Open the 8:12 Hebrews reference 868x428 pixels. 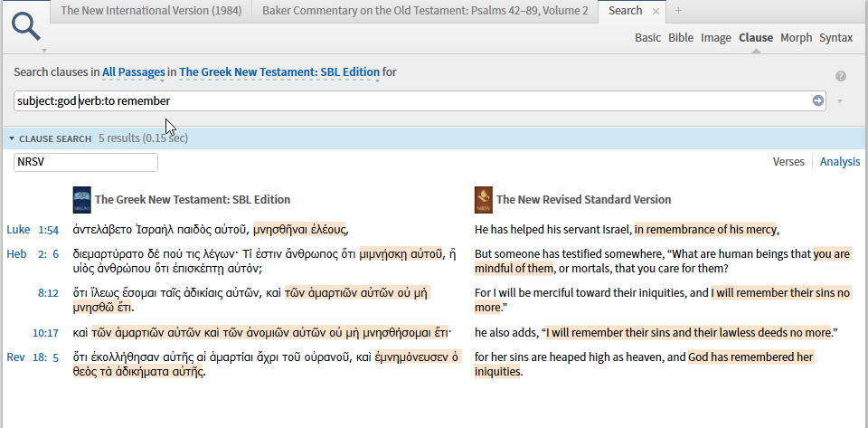pos(48,293)
